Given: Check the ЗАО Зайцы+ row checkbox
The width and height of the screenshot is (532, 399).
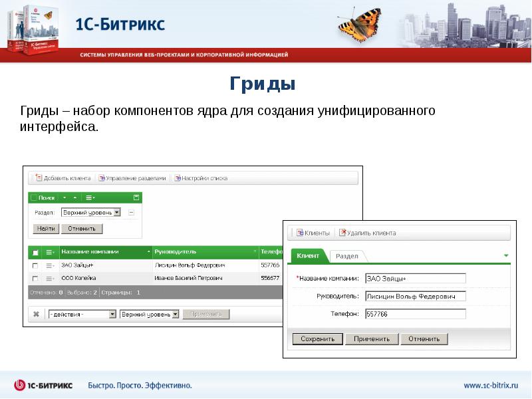Looking at the screenshot, I should 35,265.
